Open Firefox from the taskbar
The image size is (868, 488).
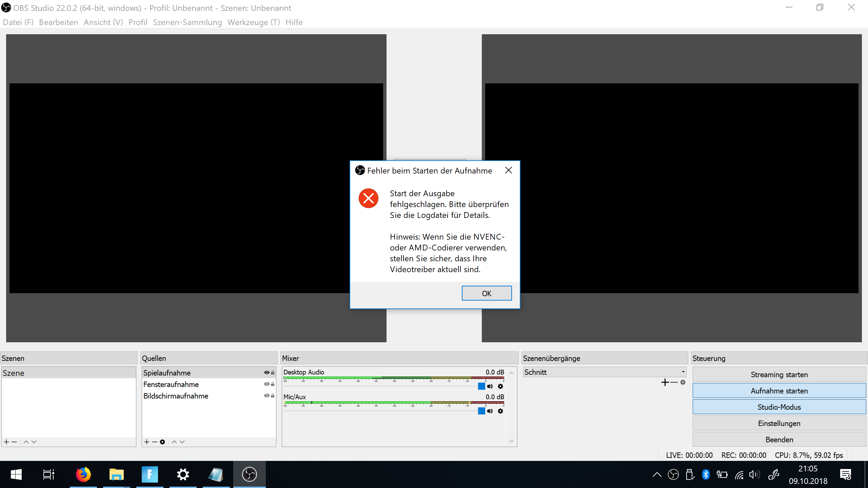pos(83,474)
